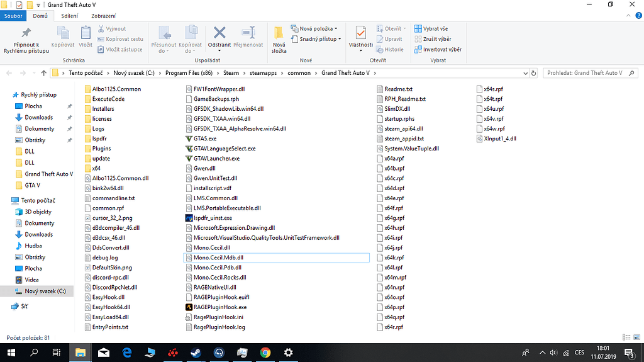Click Zrušit výběr in ribbon
This screenshot has width=644, height=362.
click(x=433, y=39)
